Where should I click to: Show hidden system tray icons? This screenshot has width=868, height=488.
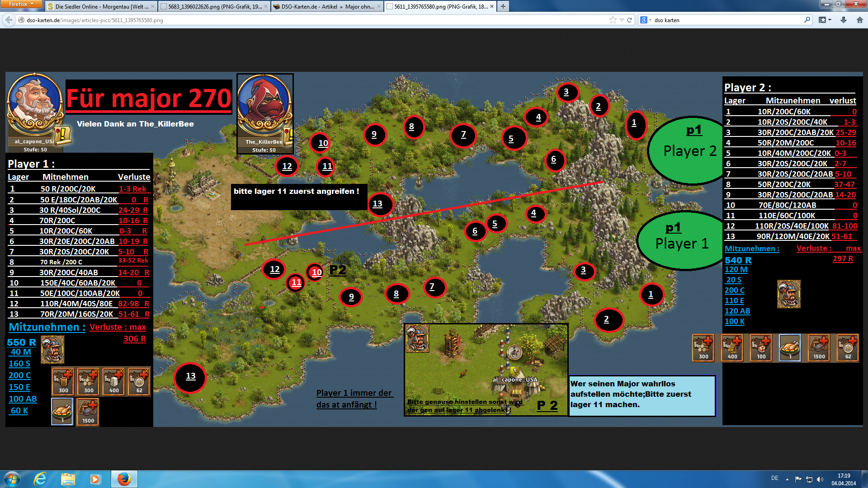[x=787, y=479]
